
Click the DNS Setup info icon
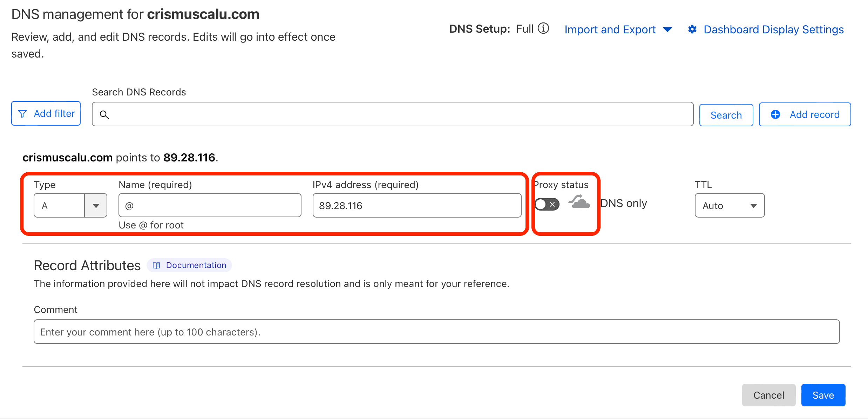543,28
